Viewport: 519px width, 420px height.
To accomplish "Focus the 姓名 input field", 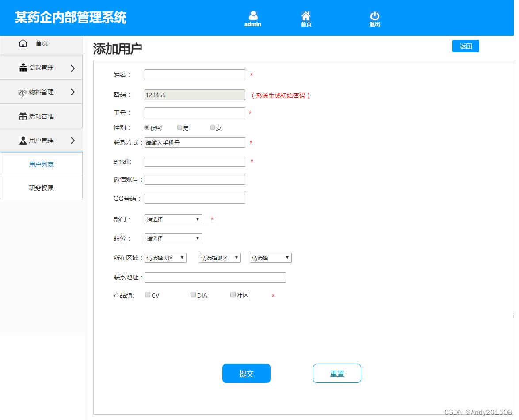I will pos(195,75).
